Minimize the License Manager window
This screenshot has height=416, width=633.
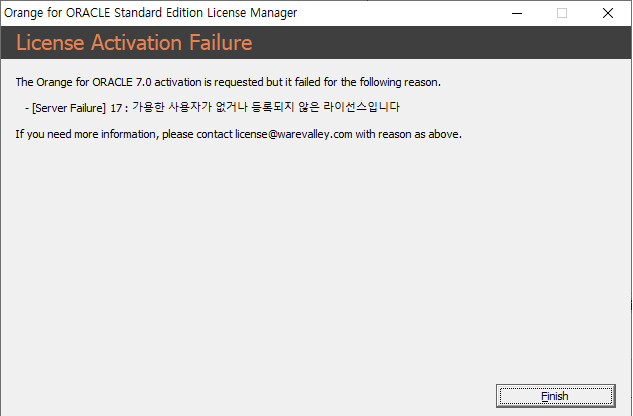pyautogui.click(x=516, y=13)
